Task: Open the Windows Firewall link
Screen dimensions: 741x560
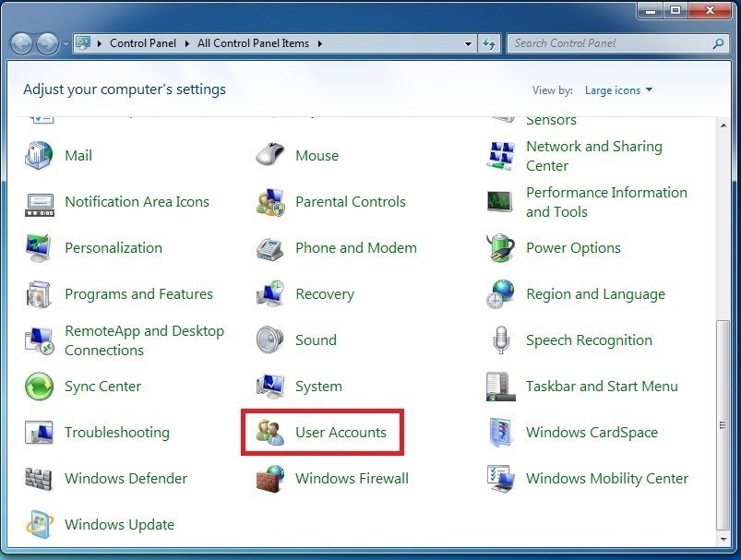Action: coord(353,478)
